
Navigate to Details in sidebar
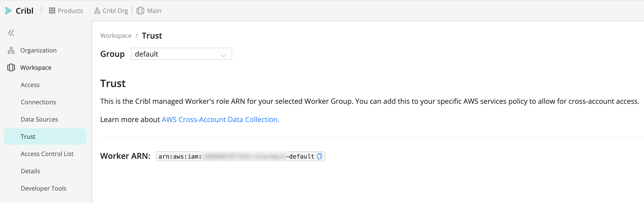[30, 171]
